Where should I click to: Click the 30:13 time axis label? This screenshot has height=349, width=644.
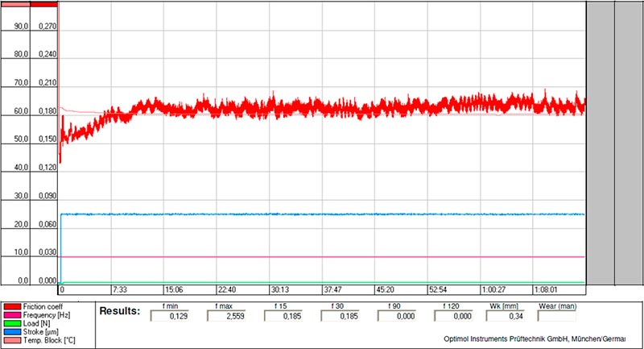pos(279,289)
